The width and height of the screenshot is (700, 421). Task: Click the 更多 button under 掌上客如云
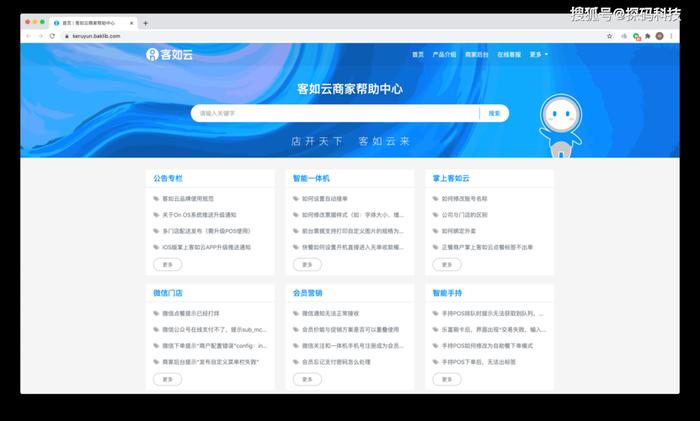click(447, 265)
